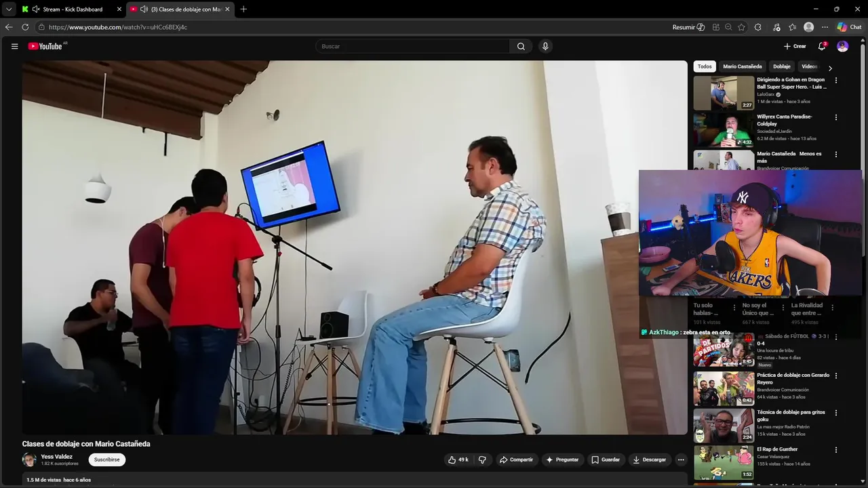Select the Mario Castañeda filter chip

pos(743,66)
